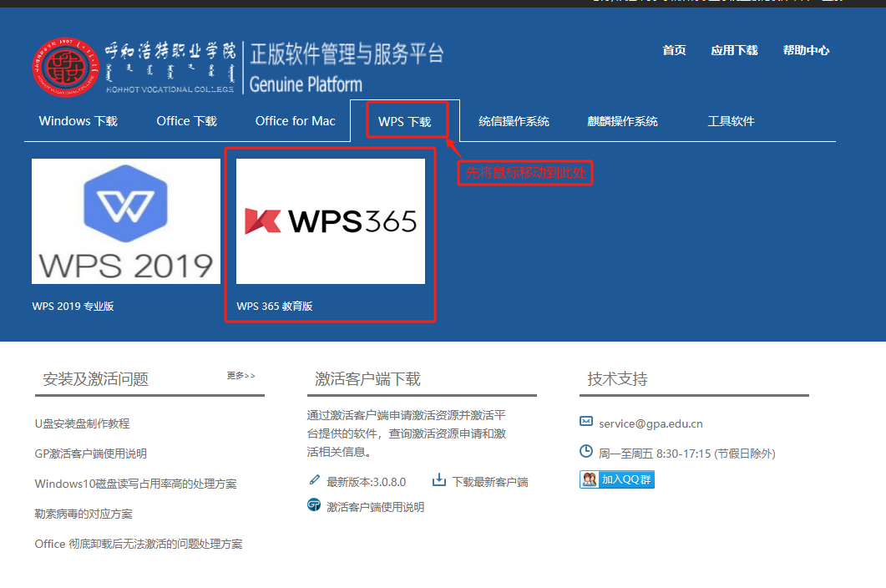The height and width of the screenshot is (588, 886).
Task: Click the Genuine Platform subtitle
Action: pyautogui.click(x=306, y=84)
